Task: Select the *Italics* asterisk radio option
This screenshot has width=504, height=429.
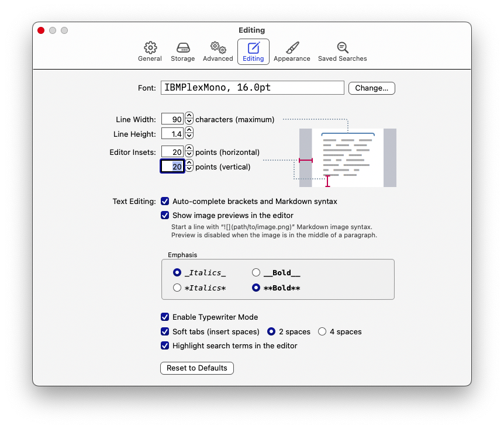Action: (177, 288)
